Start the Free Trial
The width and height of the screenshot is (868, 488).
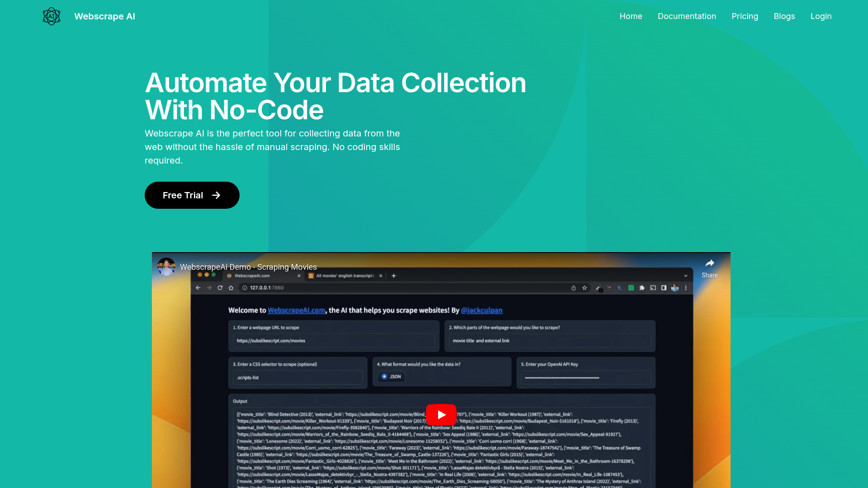click(x=192, y=195)
